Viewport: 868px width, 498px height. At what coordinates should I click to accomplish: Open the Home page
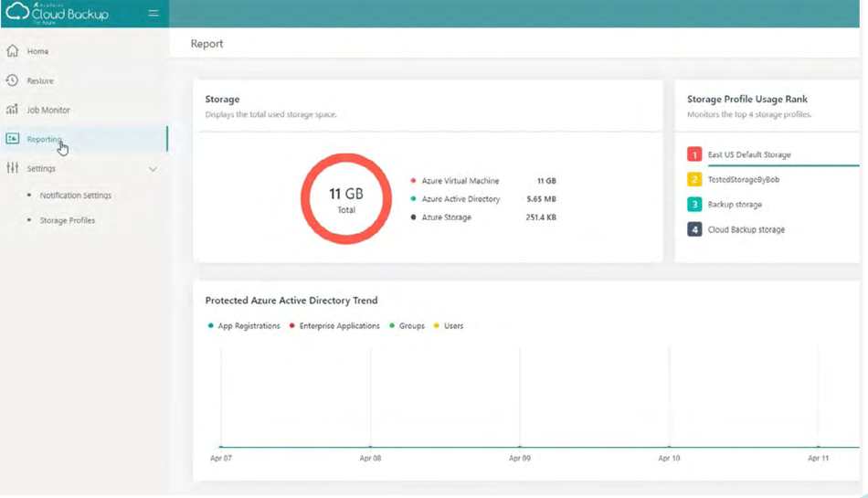pyautogui.click(x=37, y=51)
